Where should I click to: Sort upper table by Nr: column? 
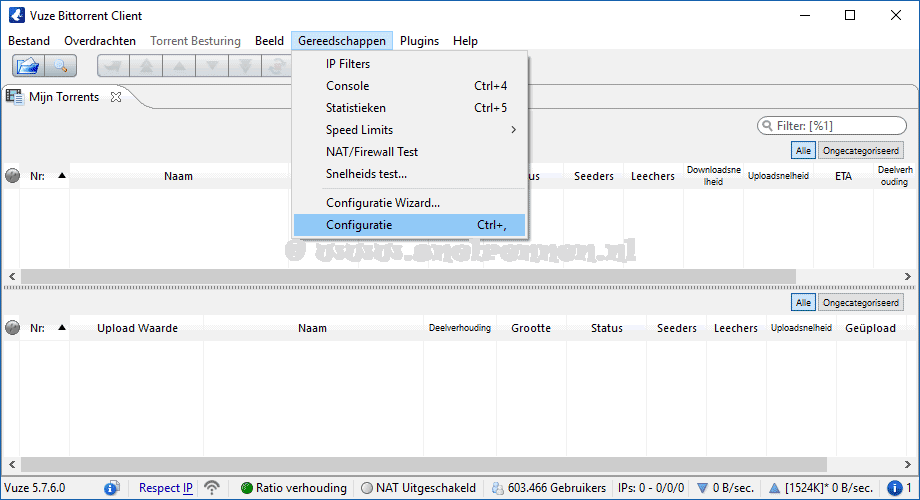[45, 176]
